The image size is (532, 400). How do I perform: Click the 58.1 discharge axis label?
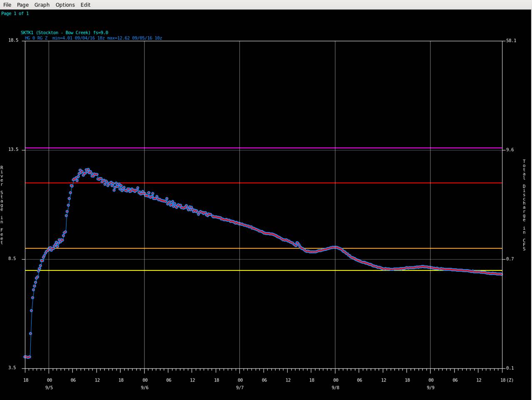(x=511, y=40)
